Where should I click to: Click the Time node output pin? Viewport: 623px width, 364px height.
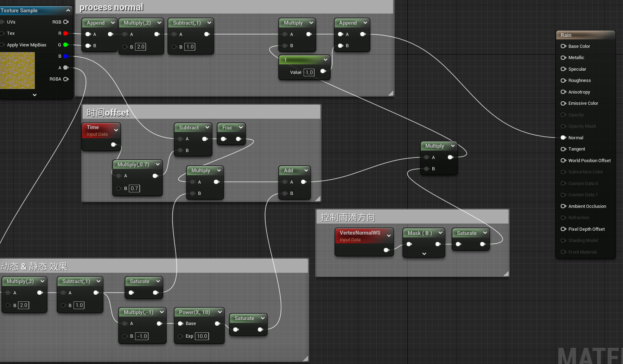[114, 145]
